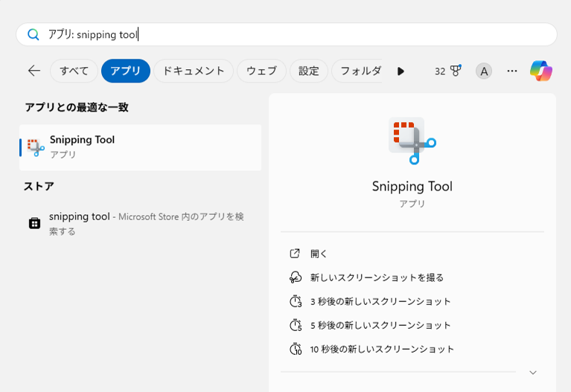Click the user account avatar A

484,71
